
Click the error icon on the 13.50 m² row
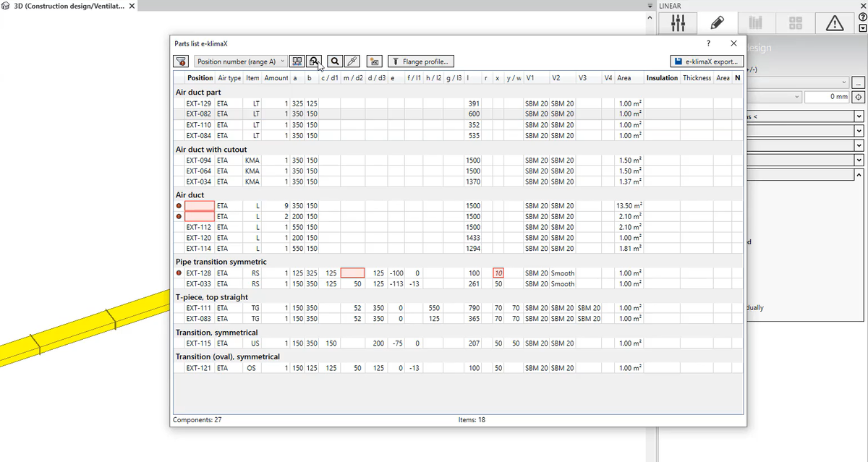click(179, 206)
